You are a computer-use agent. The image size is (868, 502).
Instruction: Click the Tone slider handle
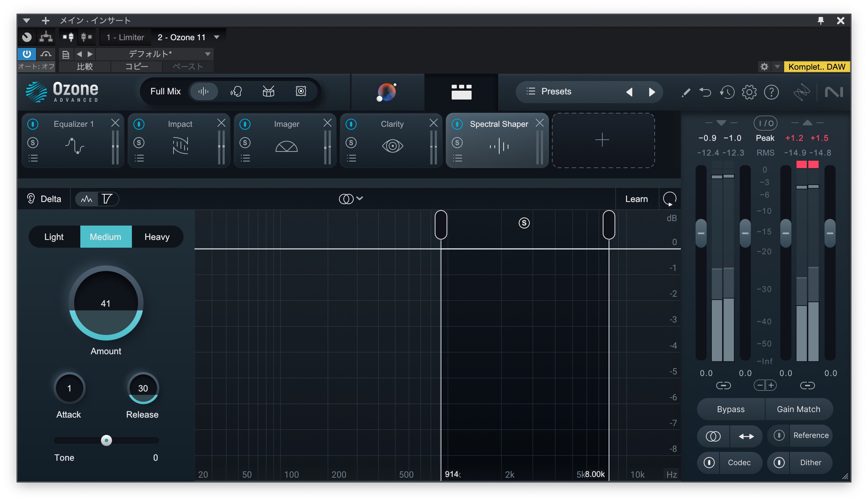point(106,440)
